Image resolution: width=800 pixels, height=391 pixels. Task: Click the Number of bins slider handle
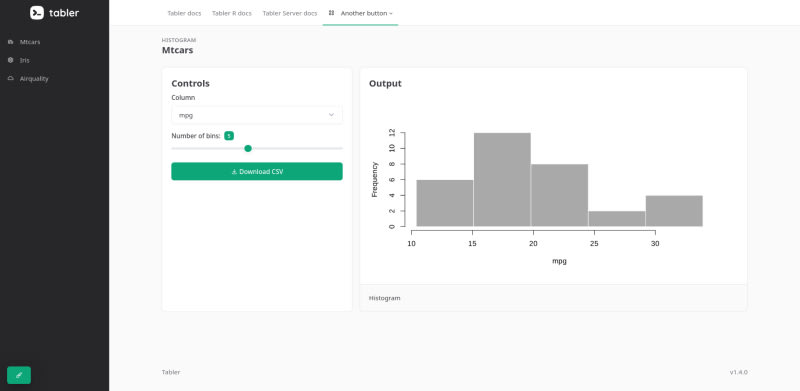[248, 149]
